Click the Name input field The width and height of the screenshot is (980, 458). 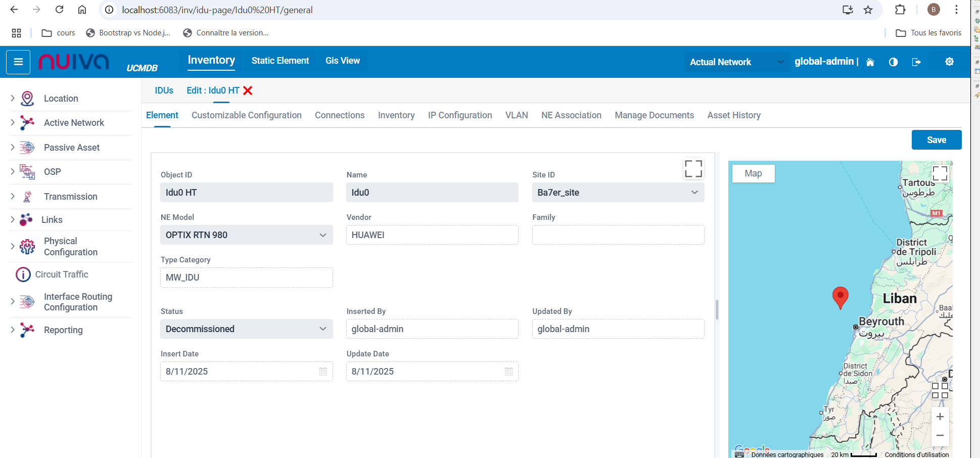pos(432,193)
